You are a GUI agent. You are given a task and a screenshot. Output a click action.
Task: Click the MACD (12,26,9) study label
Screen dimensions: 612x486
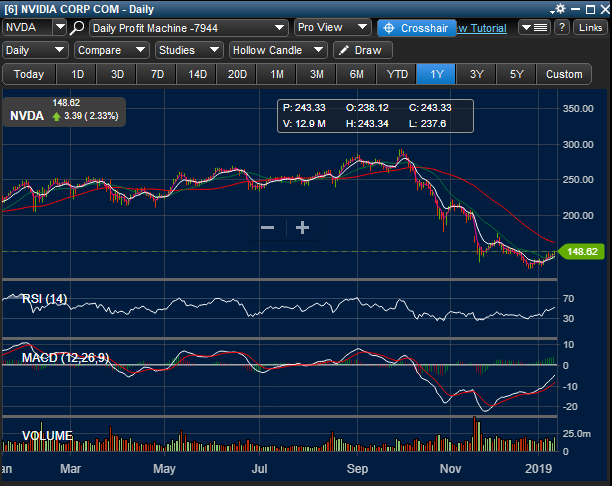point(66,358)
